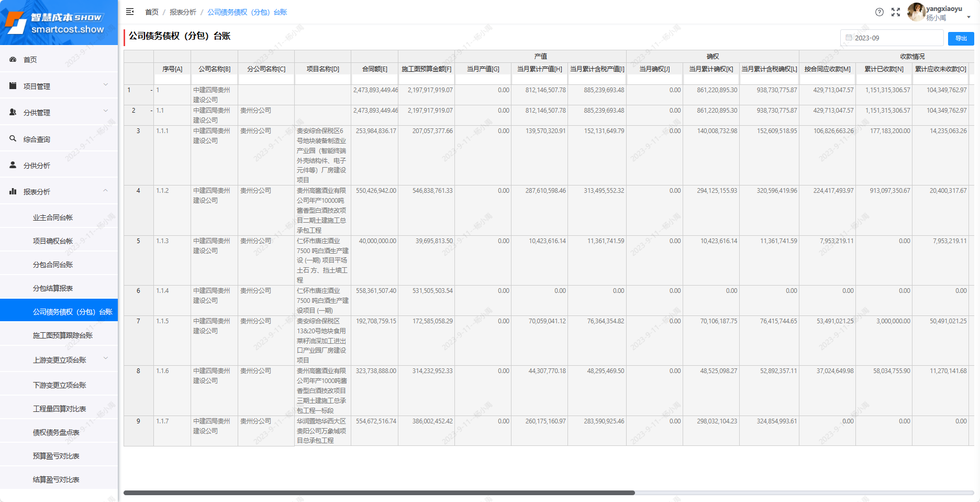980x502 pixels.
Task: Open the 2023-09 month picker field
Action: coord(892,38)
